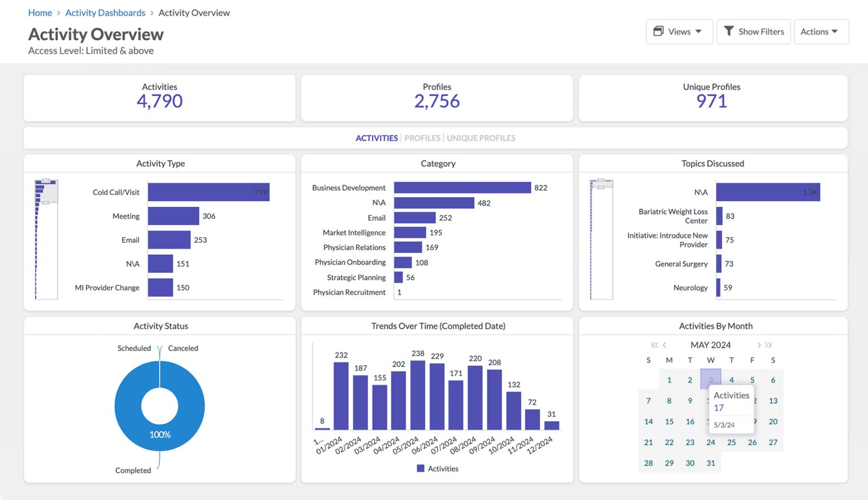Go to previous month with left chevron icon

coord(664,345)
